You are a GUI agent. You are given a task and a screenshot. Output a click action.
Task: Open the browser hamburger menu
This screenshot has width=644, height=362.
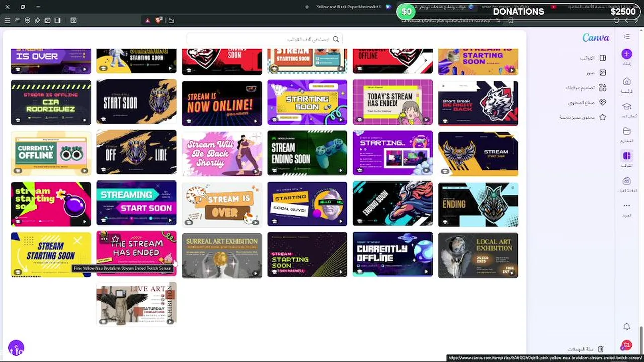(x=7, y=20)
